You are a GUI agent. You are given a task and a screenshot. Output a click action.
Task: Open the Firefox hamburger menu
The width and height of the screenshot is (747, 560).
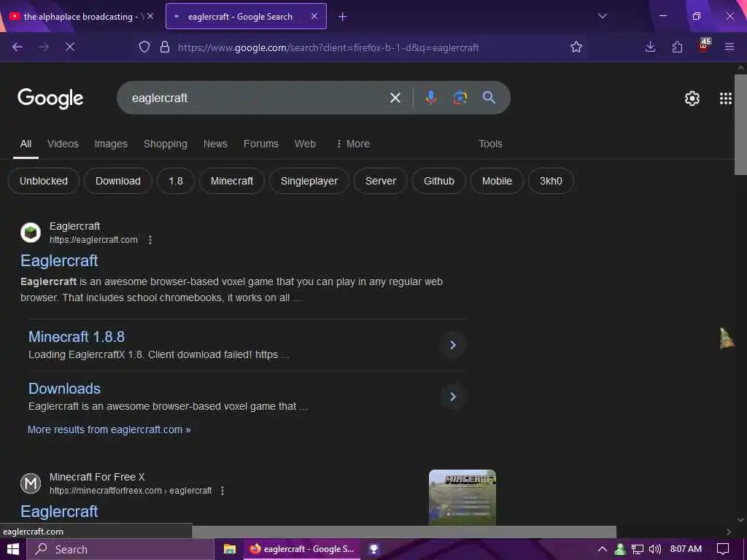729,47
